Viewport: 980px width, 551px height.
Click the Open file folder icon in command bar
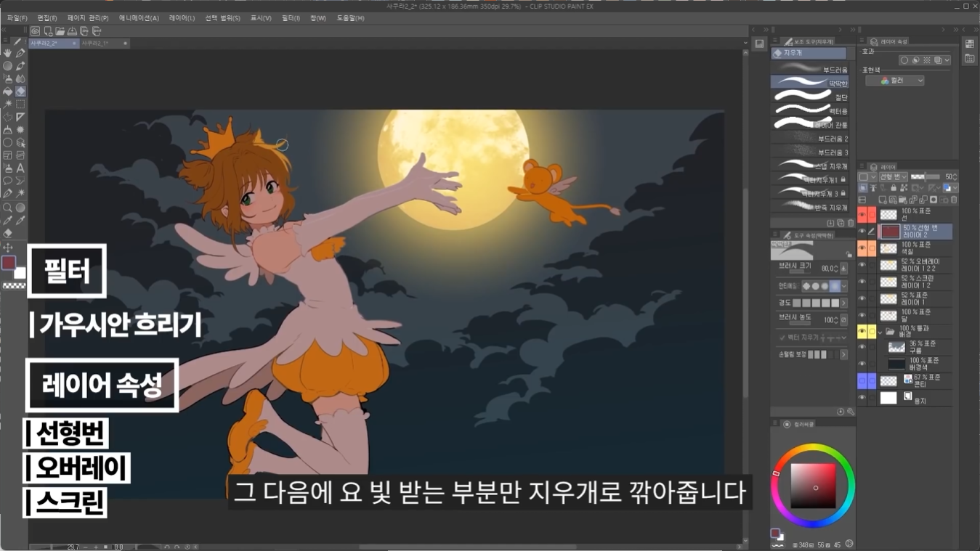[x=60, y=31]
